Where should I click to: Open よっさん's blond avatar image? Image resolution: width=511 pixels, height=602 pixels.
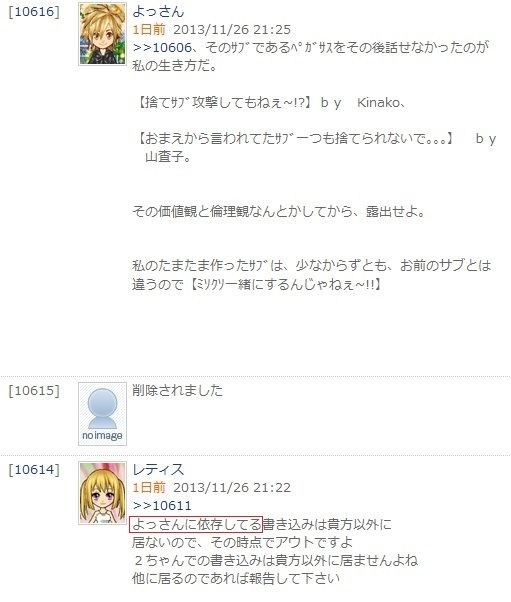(103, 34)
